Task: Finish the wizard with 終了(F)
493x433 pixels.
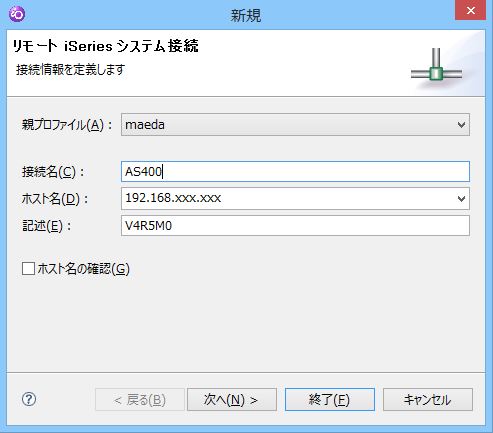Action: coord(330,399)
